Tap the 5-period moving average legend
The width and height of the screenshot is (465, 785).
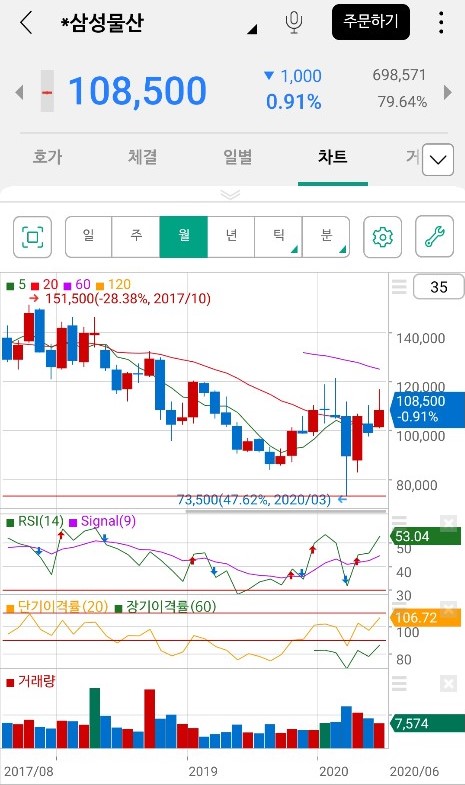(16, 285)
